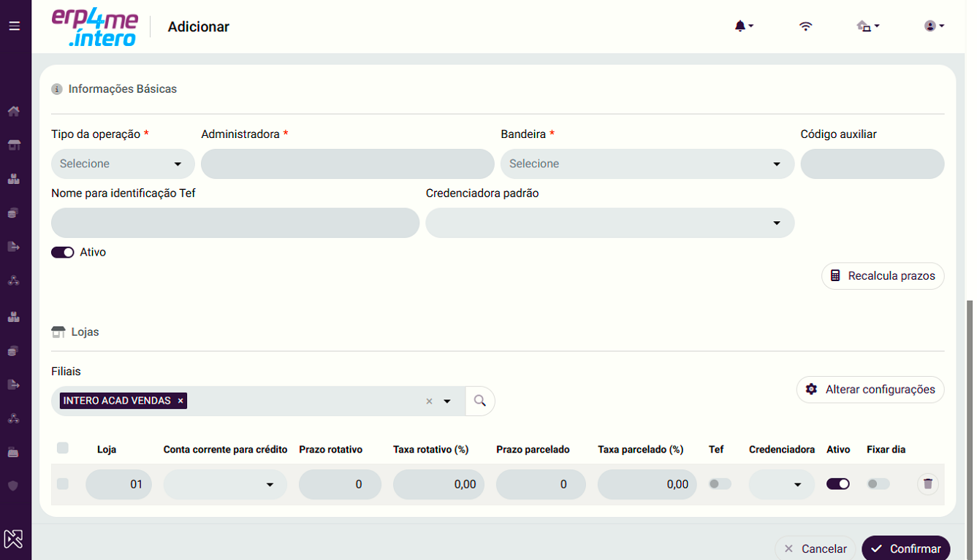Delete Loja 01 row with trash icon

[928, 484]
